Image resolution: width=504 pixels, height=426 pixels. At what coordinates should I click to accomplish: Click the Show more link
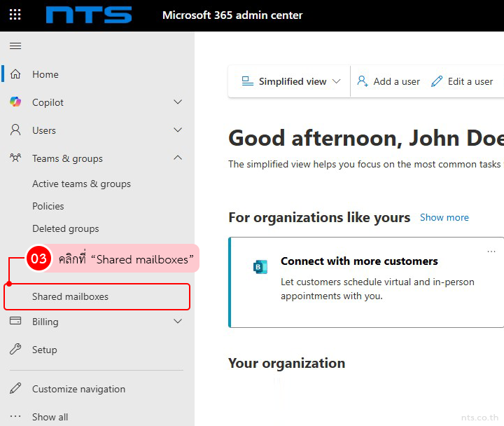point(444,217)
